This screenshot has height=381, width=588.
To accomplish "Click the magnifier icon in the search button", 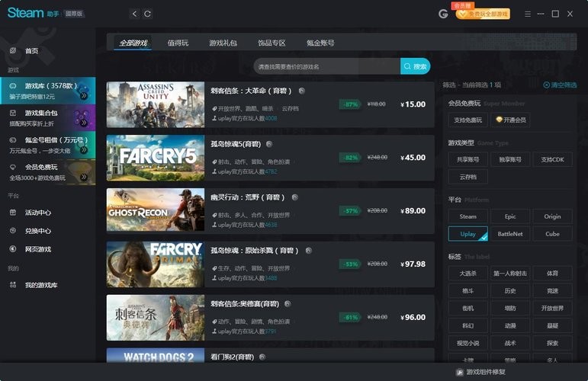I will 407,66.
